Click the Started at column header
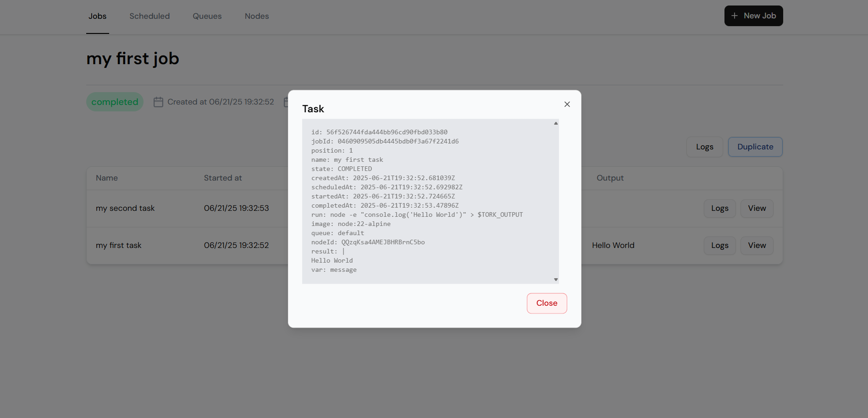Screen dimensions: 868x418 (223, 178)
